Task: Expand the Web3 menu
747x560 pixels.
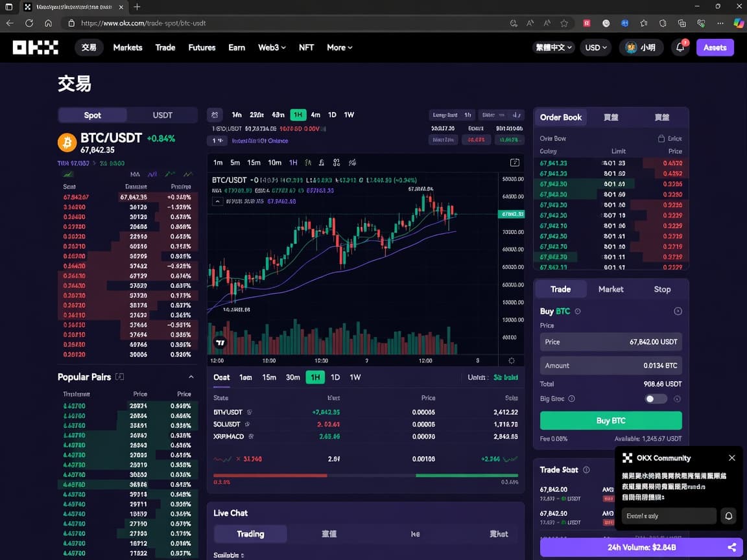Action: (x=272, y=47)
